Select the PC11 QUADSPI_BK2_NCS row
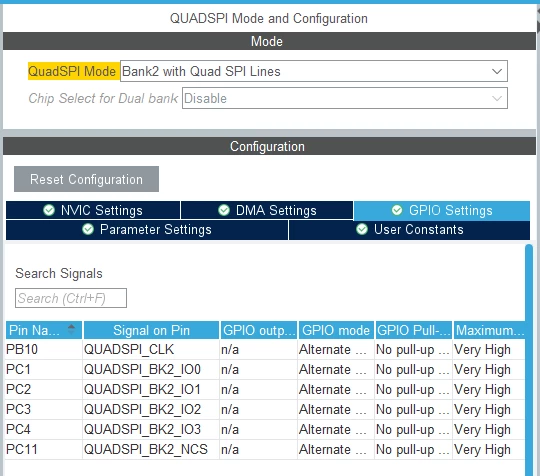 [x=265, y=449]
